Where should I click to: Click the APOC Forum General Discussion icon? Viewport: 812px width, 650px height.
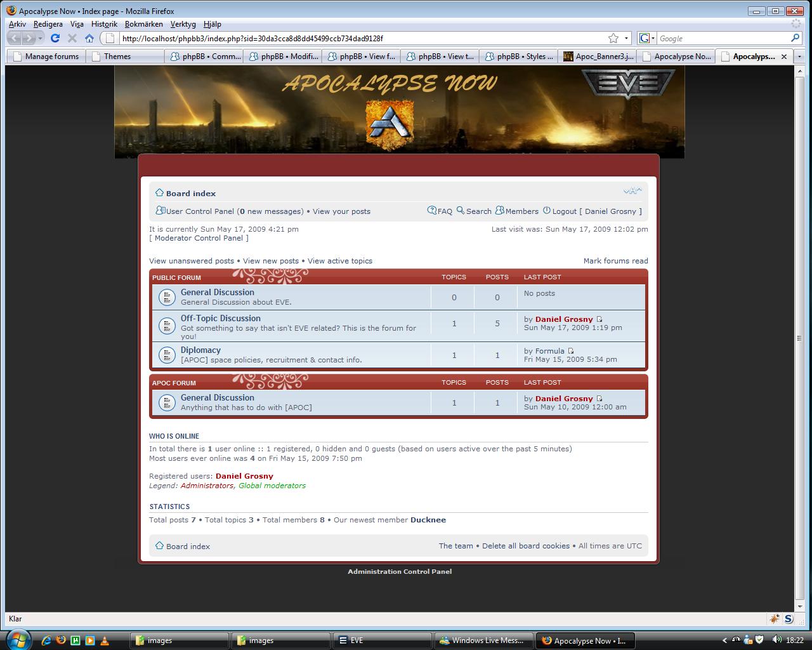[x=166, y=402]
